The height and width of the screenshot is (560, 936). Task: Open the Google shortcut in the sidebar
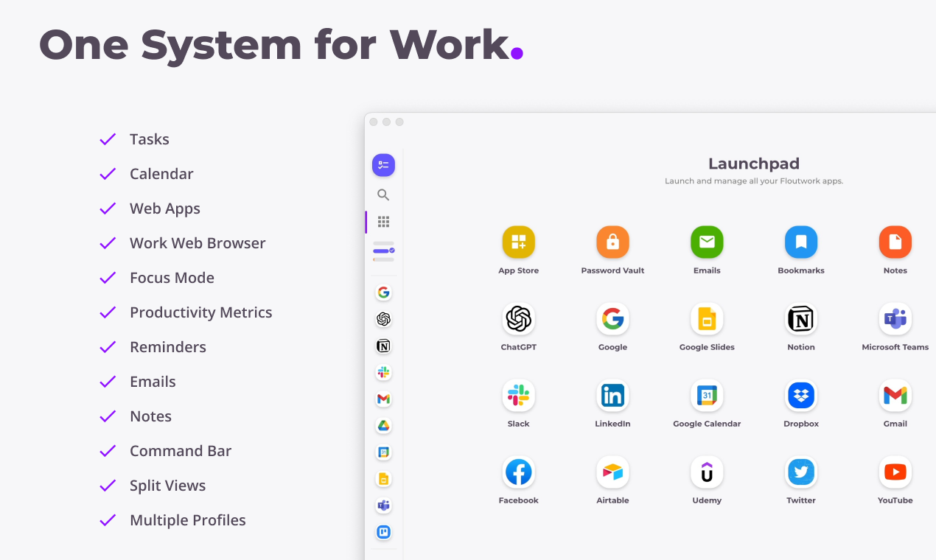[x=383, y=293]
